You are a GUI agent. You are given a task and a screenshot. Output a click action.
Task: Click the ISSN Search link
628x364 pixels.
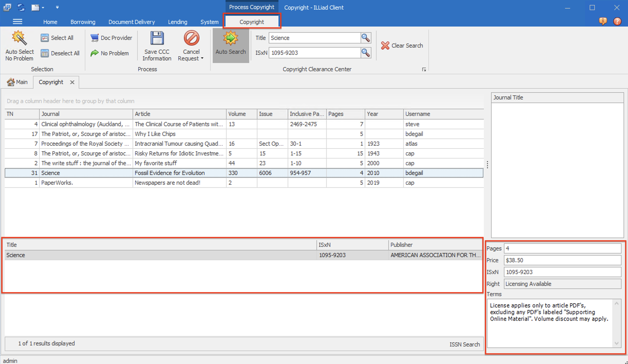pos(464,344)
